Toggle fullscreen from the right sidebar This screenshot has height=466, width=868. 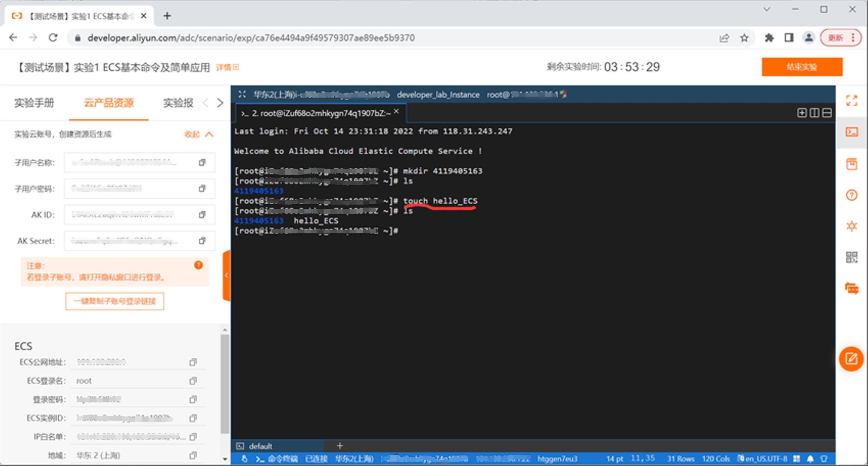pos(852,101)
